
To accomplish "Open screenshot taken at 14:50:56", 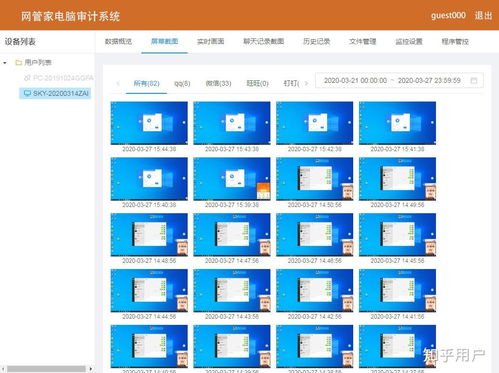I will pos(314,179).
